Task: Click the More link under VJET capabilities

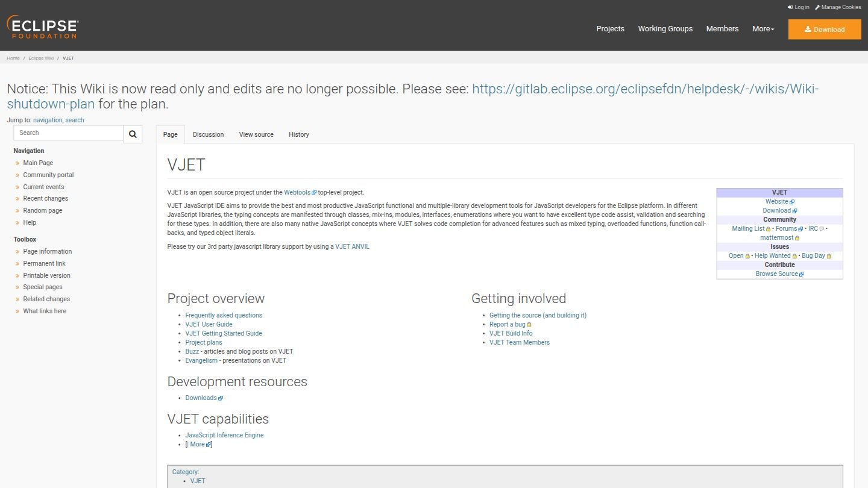Action: [x=200, y=444]
